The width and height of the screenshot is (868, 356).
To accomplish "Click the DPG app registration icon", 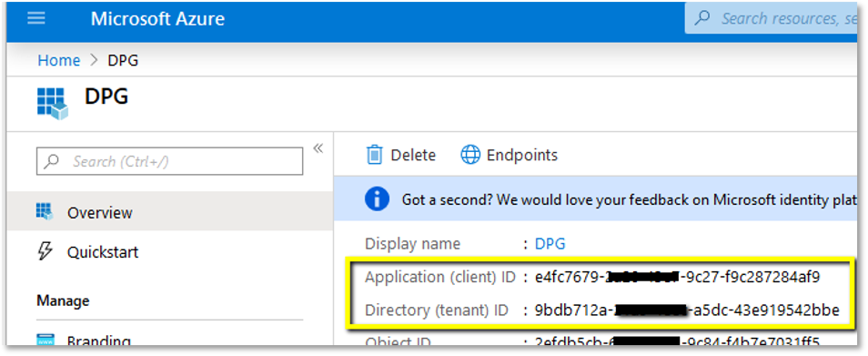I will [x=53, y=104].
